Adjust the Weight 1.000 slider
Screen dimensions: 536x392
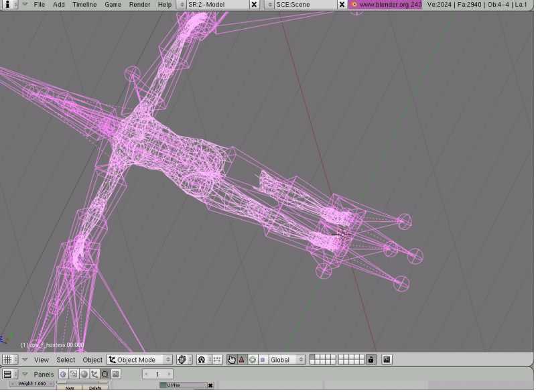click(x=32, y=384)
